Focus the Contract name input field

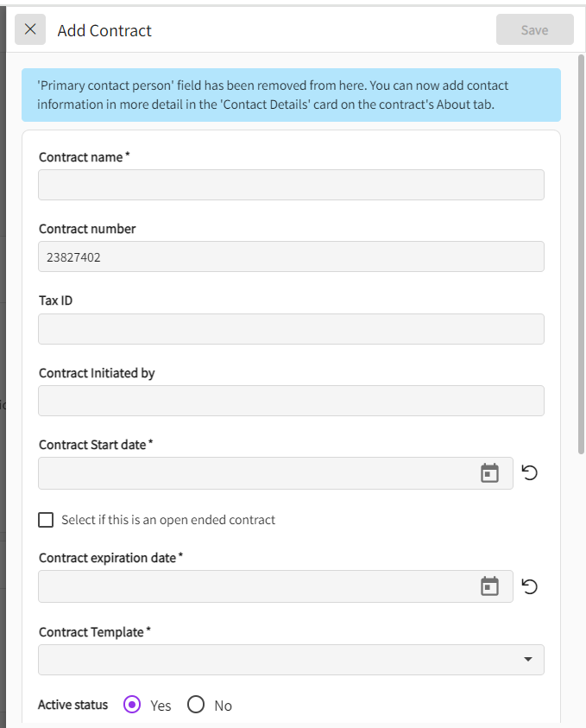(x=291, y=185)
